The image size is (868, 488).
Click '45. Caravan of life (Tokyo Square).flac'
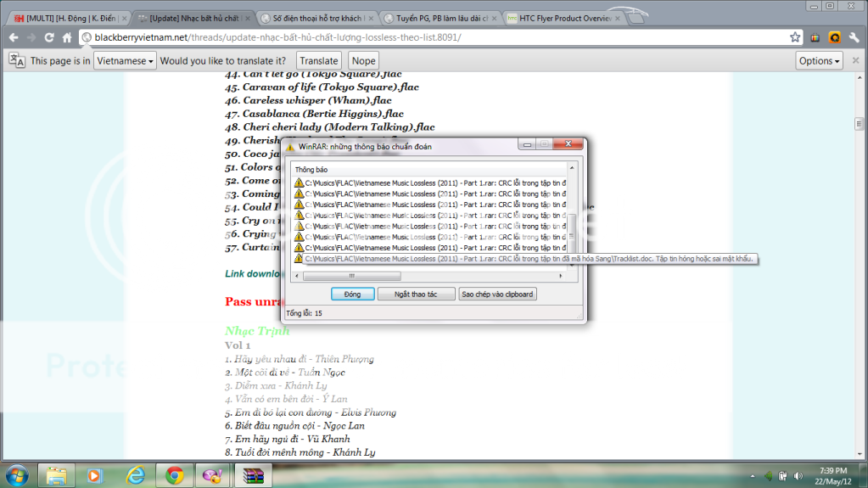pos(322,87)
